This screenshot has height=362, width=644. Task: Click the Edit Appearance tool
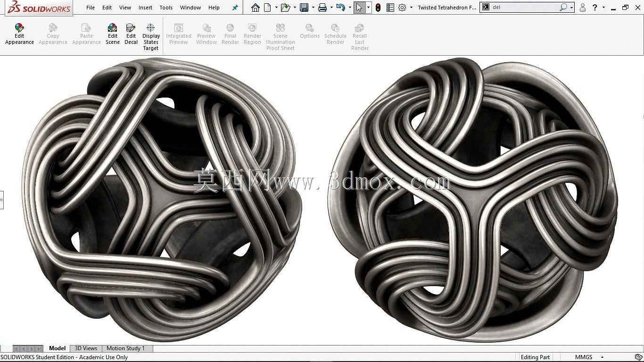click(19, 34)
